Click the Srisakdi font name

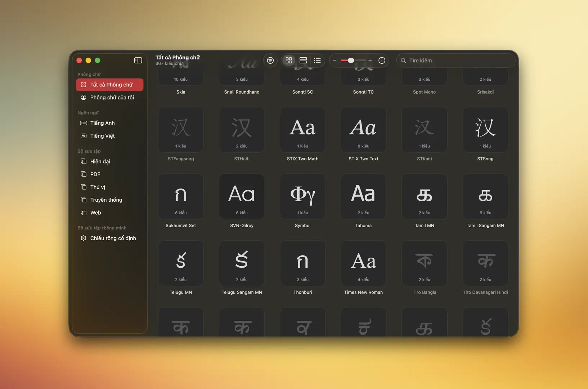pos(485,92)
